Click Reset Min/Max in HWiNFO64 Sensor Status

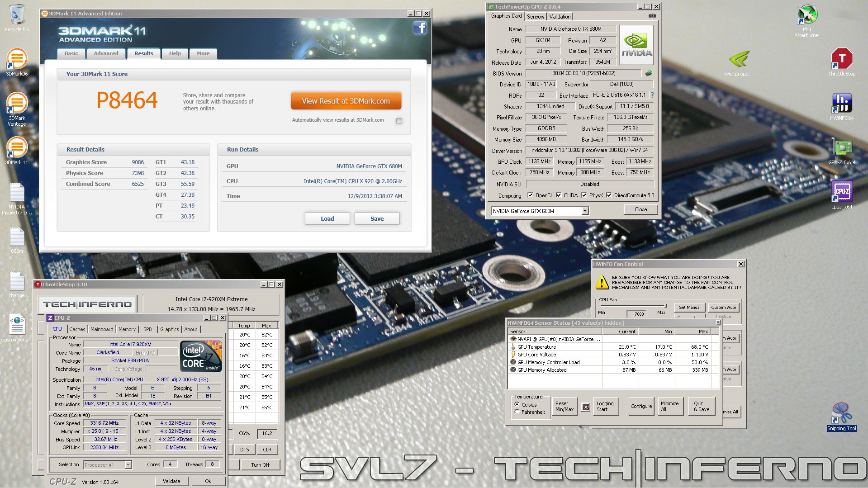(564, 406)
